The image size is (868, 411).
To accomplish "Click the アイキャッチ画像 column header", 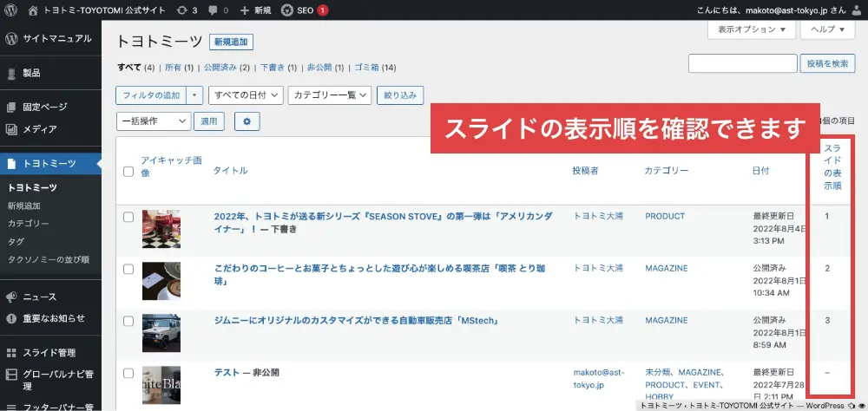I will coord(171,166).
